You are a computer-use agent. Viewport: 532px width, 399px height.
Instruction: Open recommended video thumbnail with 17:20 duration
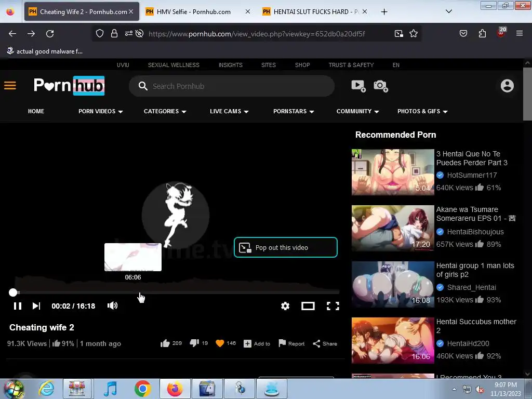click(x=393, y=228)
